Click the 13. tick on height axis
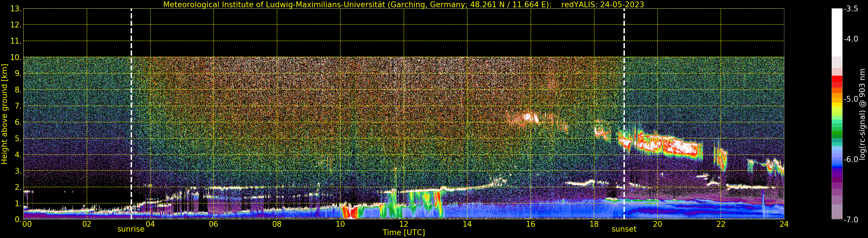Image resolution: width=868 pixels, height=238 pixels. pyautogui.click(x=16, y=9)
